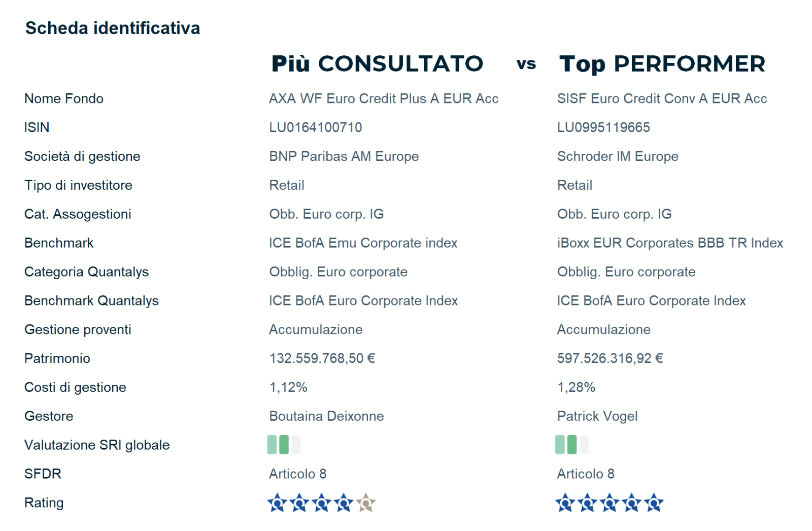Select the ISIN code LU0164100710
Viewport: 812px width, 531px height.
tap(316, 127)
